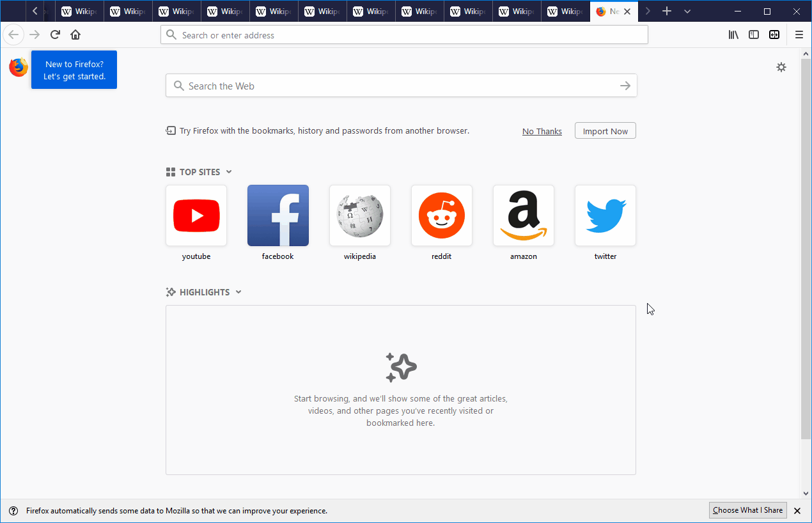Image resolution: width=812 pixels, height=523 pixels.
Task: Dismiss the import prompt with No Thanks
Action: (x=542, y=131)
